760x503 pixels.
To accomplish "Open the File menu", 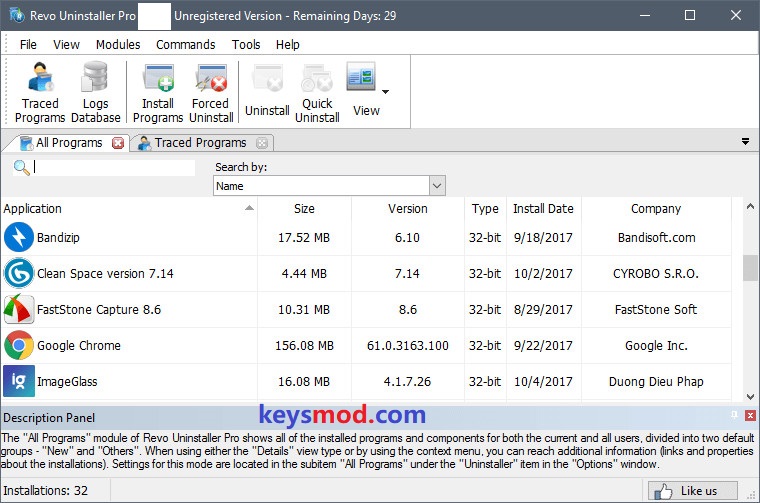I will [x=28, y=45].
